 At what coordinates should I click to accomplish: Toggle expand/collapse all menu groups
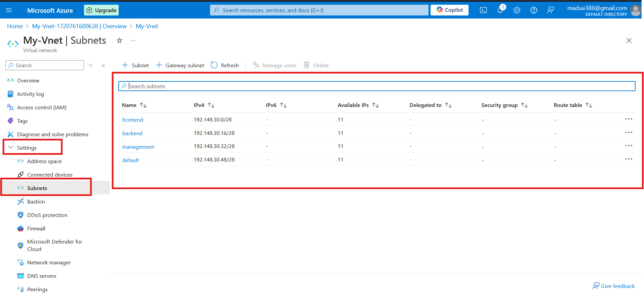(91, 66)
